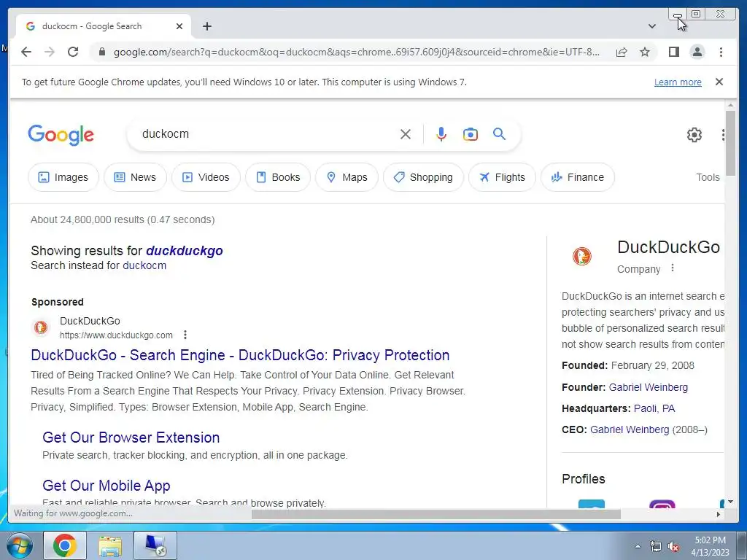Click the muted volume tray icon
The height and width of the screenshot is (560, 747).
pyautogui.click(x=673, y=547)
